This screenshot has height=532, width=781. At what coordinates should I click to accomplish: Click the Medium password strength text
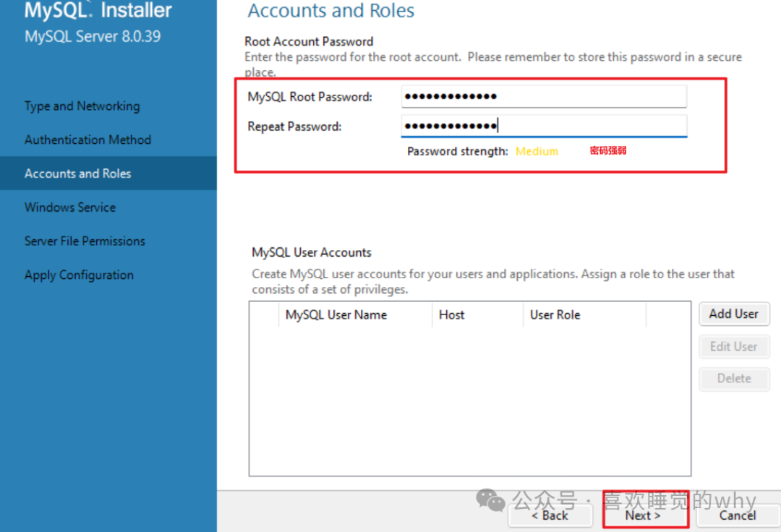[x=537, y=151]
